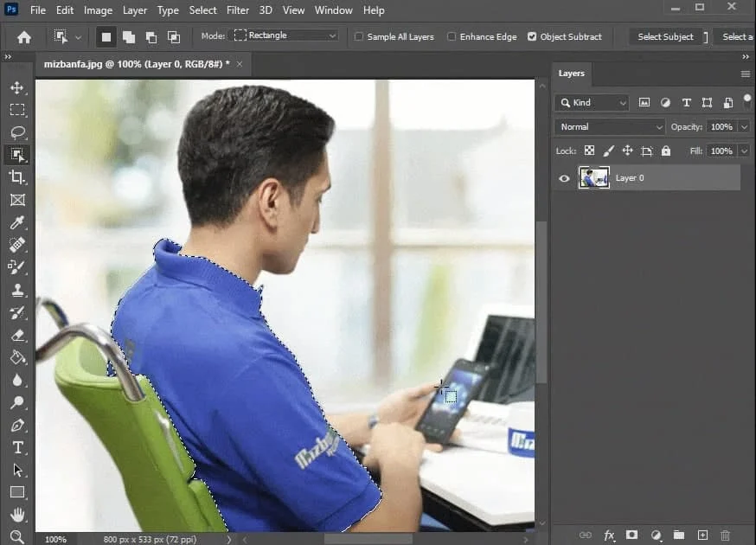This screenshot has height=545, width=756.
Task: Choose New Selection mode
Action: pyautogui.click(x=106, y=36)
